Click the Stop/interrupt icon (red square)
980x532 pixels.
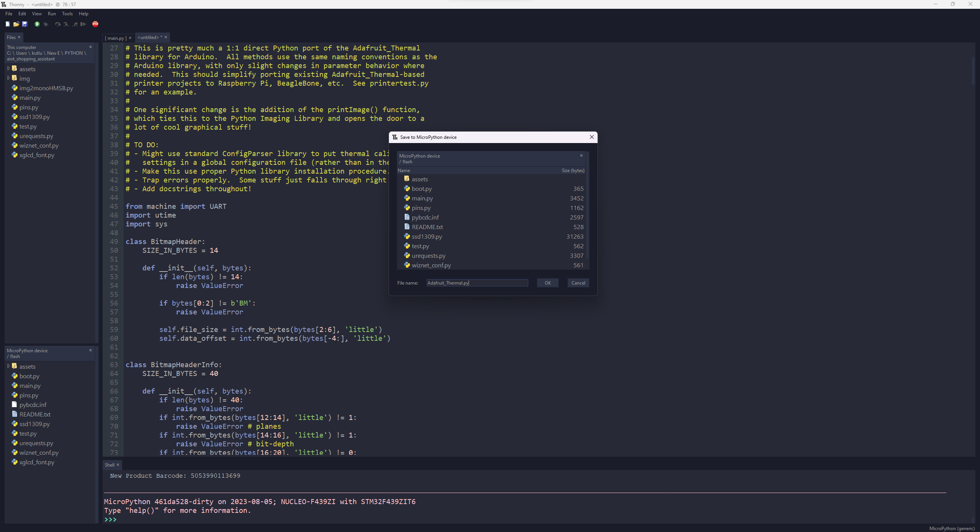pos(96,25)
